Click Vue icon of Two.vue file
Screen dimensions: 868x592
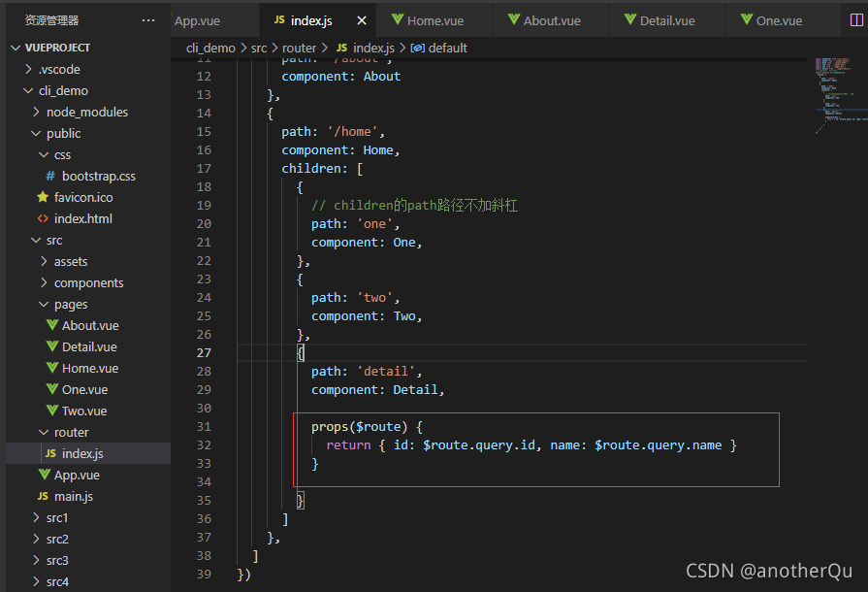tap(52, 411)
